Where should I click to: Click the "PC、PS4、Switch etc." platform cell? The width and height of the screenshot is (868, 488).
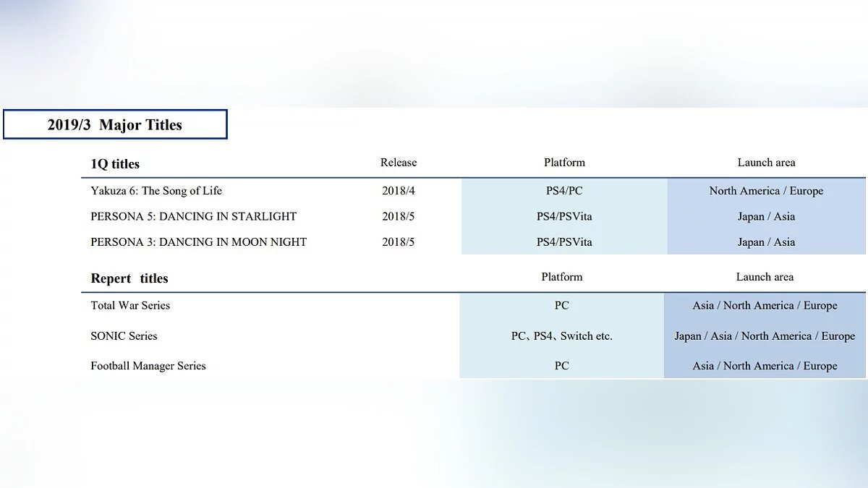tap(562, 336)
